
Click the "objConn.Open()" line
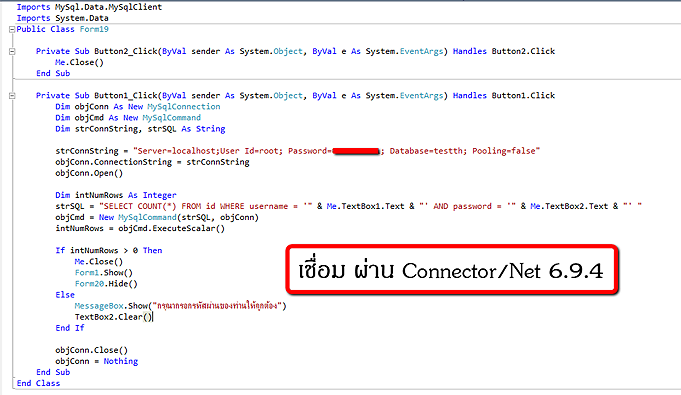[x=89, y=173]
